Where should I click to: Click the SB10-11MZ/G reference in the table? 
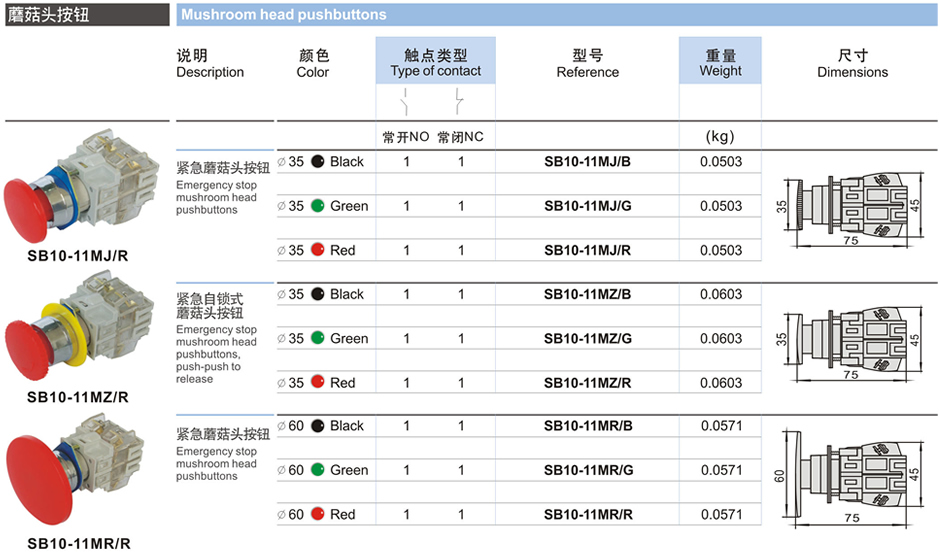[x=587, y=338]
